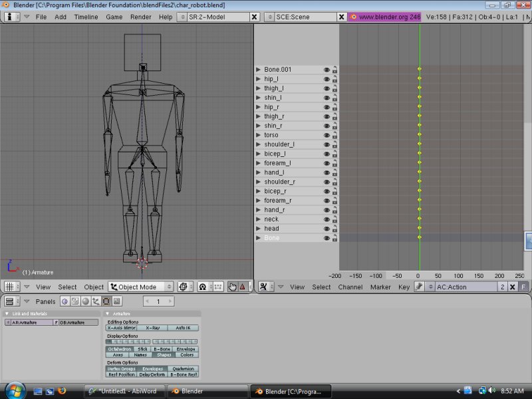Click the Object context icon in Panels
Image resolution: width=532 pixels, height=399 pixels.
pyautogui.click(x=96, y=302)
